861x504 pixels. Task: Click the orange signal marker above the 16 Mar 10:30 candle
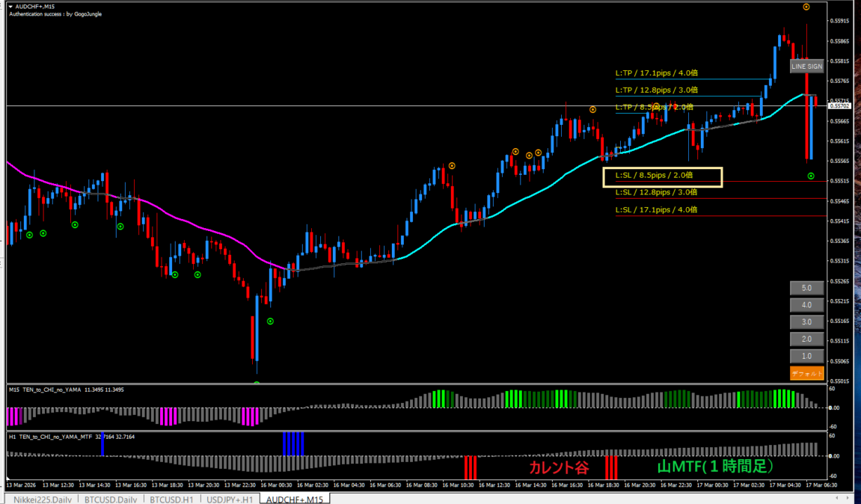pyautogui.click(x=452, y=165)
